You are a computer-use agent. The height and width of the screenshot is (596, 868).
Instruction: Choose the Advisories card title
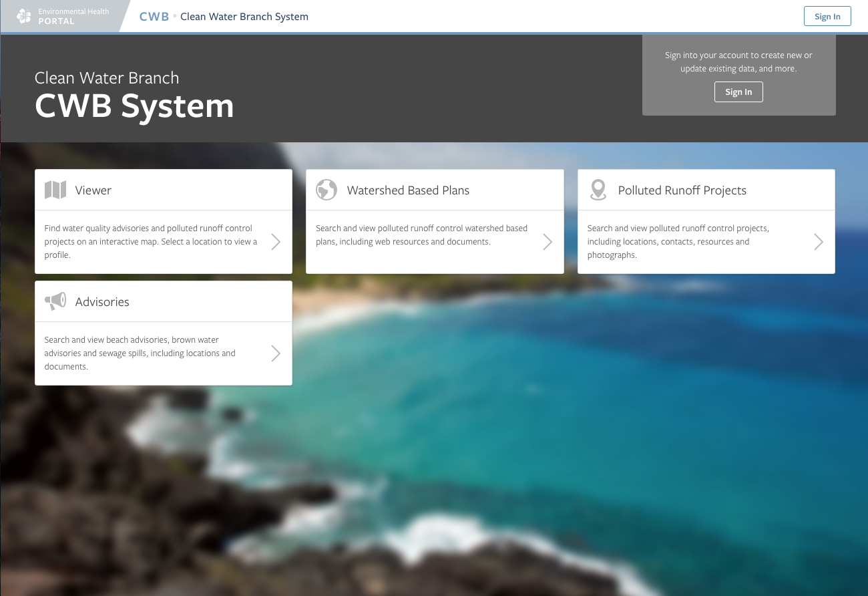pos(102,302)
